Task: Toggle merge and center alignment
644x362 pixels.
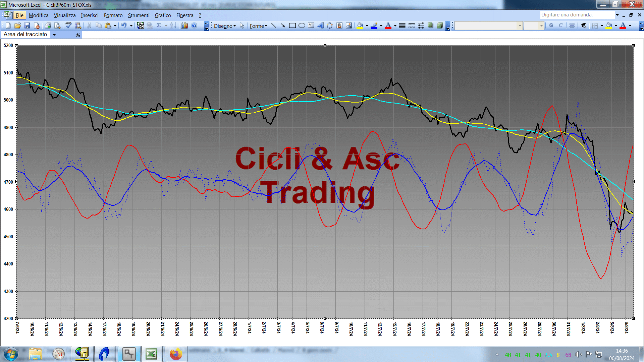Action: (572, 25)
